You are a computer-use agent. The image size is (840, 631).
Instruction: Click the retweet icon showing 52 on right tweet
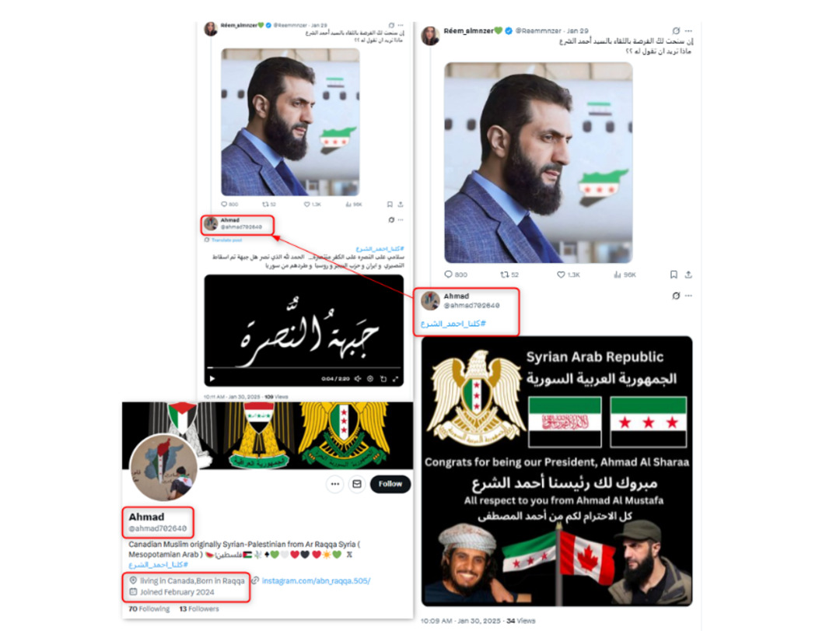[x=504, y=275]
